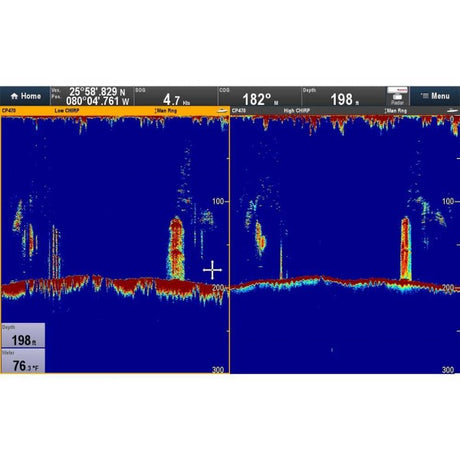
Task: Click CP470 label in left pane header
Action: 9,111
